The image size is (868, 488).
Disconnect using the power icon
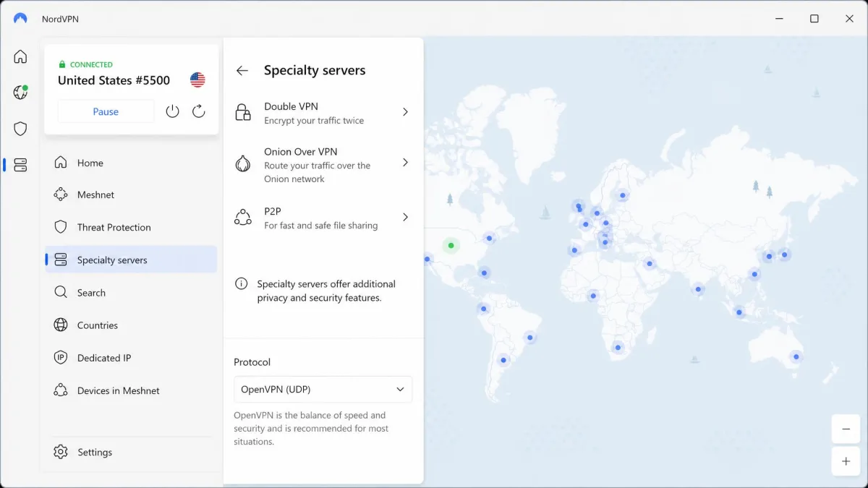tap(172, 111)
